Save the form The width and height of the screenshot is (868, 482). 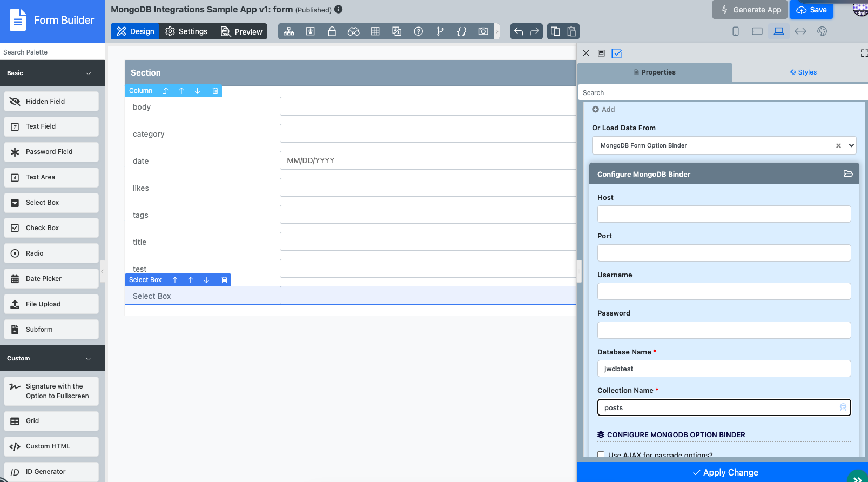(x=811, y=10)
